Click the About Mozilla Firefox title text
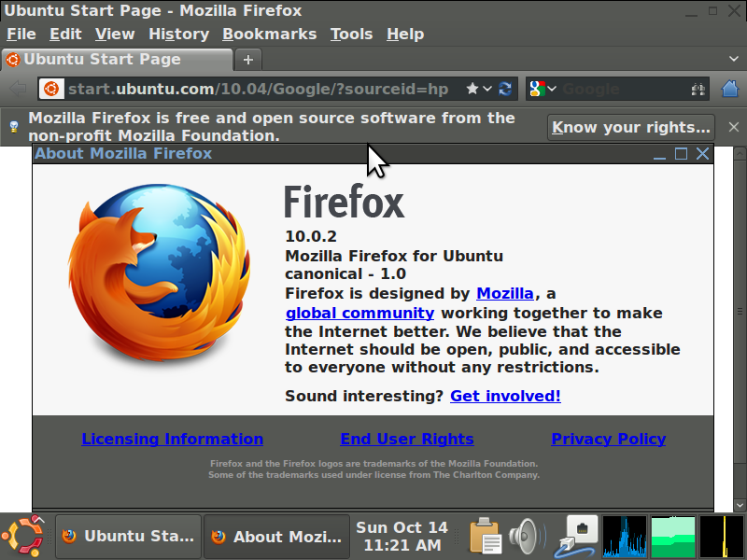Image resolution: width=747 pixels, height=560 pixels. [123, 154]
